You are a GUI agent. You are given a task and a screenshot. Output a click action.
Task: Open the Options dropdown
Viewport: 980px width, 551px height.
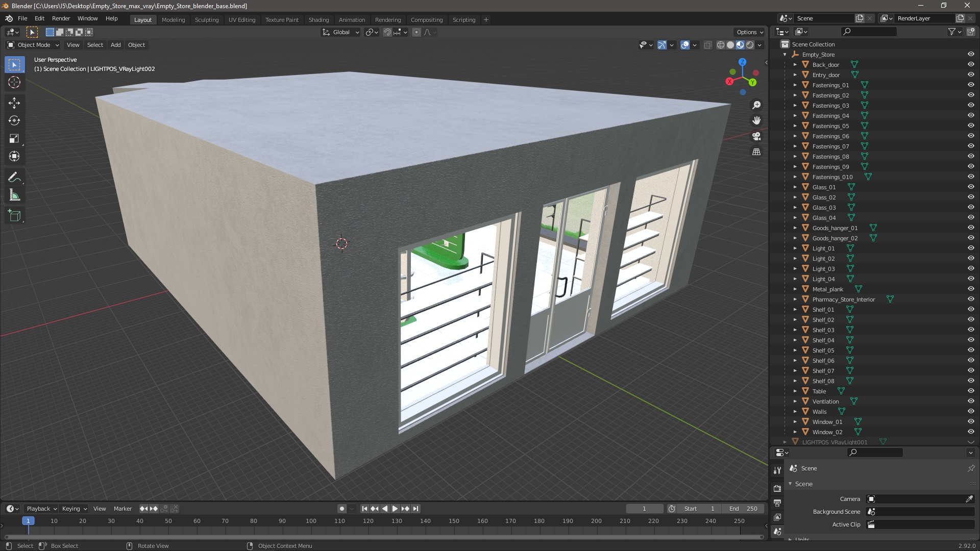coord(750,32)
